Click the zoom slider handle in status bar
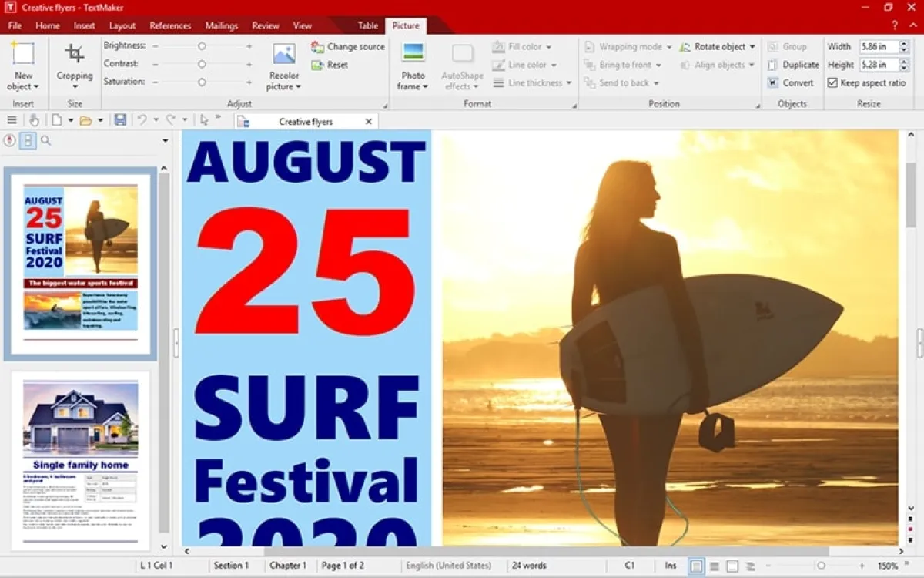This screenshot has width=924, height=578. 821,566
